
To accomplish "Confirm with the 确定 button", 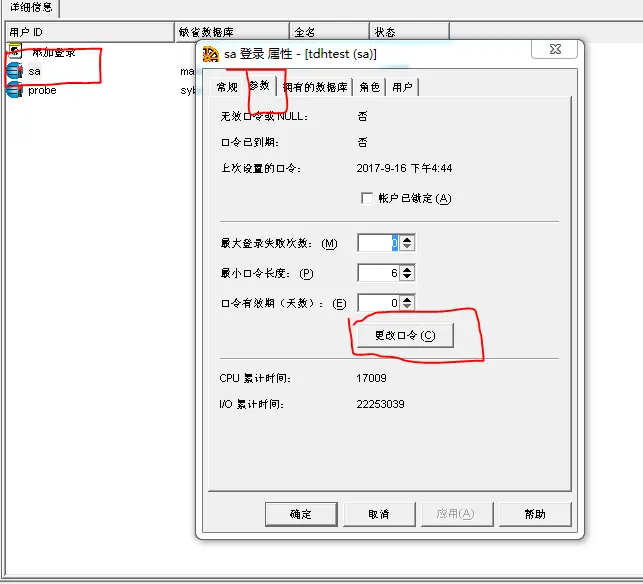I will [x=301, y=514].
